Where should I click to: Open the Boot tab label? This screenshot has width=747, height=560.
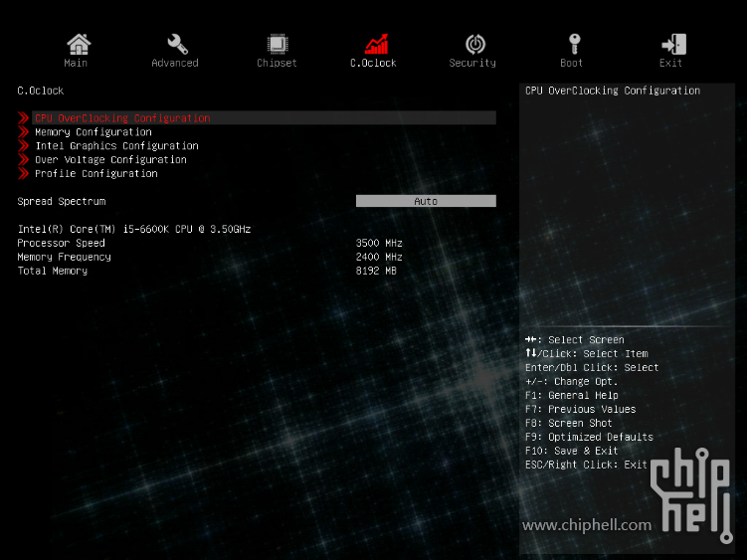coord(571,63)
